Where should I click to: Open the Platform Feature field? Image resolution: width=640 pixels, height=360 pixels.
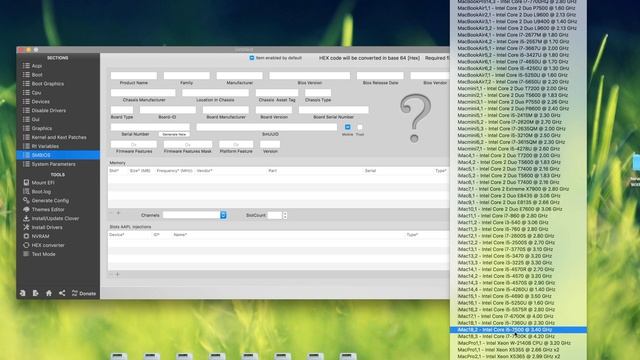[236, 144]
